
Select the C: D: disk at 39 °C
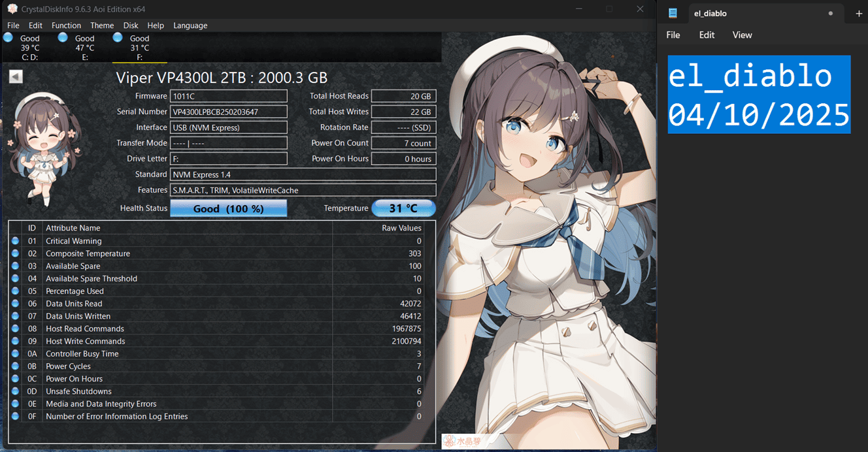29,48
